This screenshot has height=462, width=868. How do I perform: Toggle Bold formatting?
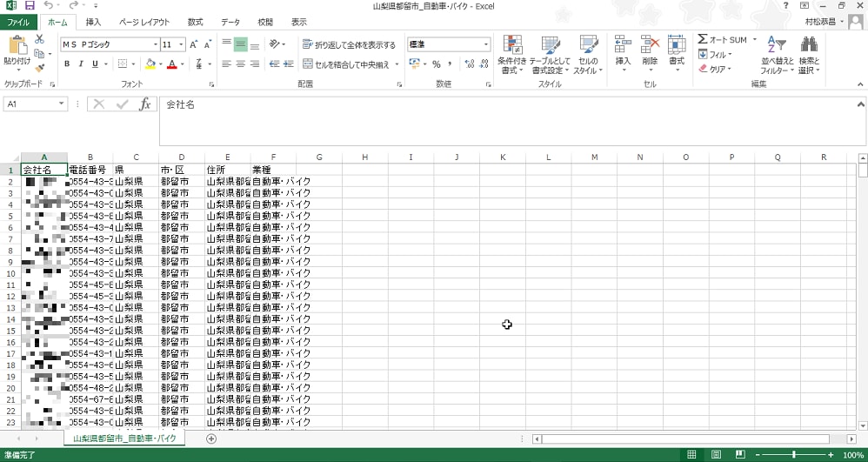click(67, 64)
